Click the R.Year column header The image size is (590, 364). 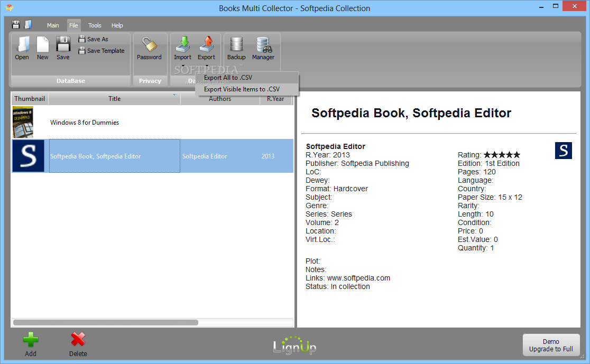(x=276, y=98)
